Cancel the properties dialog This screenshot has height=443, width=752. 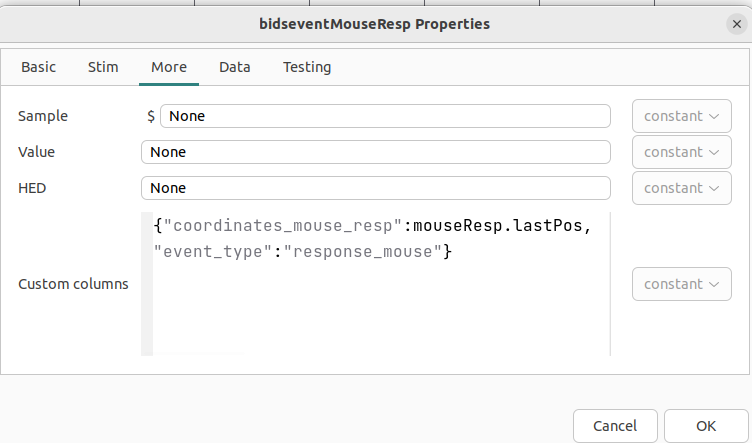(x=615, y=426)
